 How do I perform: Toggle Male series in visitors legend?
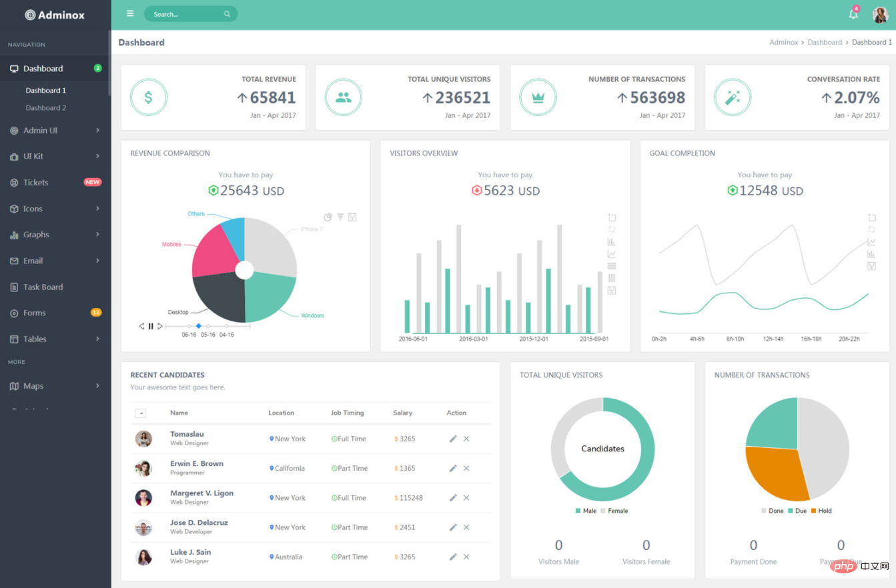click(x=586, y=511)
